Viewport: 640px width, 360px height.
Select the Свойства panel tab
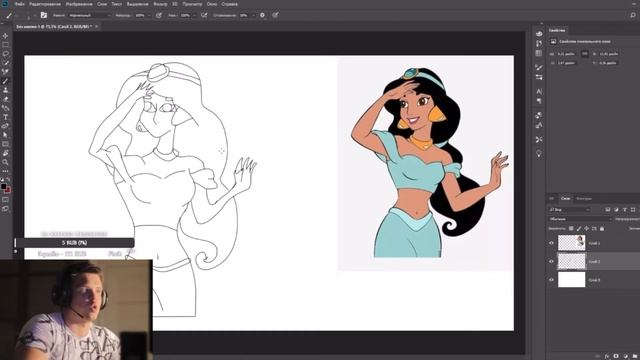pos(557,30)
